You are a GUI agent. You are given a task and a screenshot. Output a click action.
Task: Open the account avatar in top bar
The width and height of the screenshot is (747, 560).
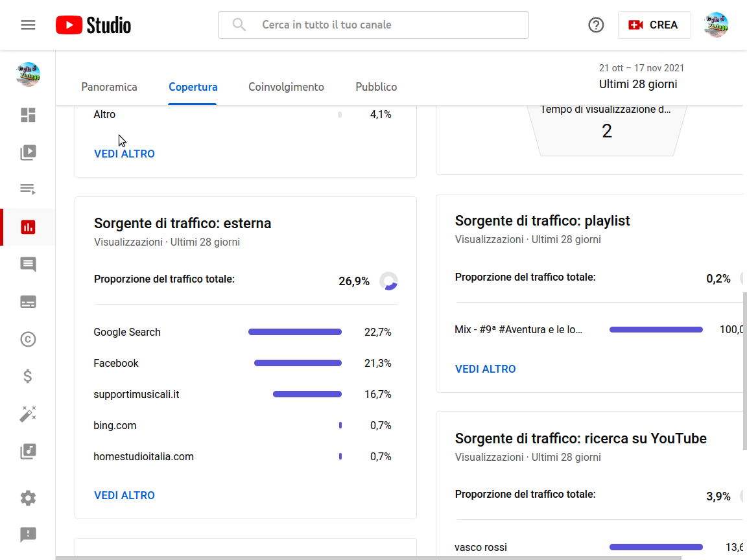pyautogui.click(x=716, y=25)
